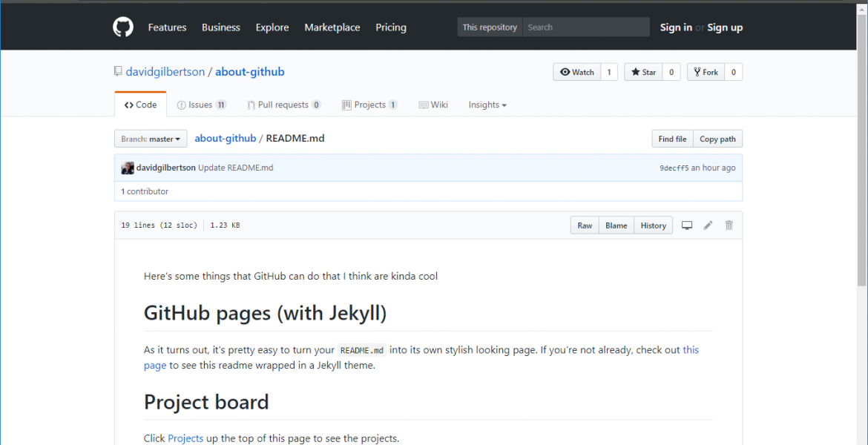
Task: Open about-github repository title link
Action: [x=250, y=71]
